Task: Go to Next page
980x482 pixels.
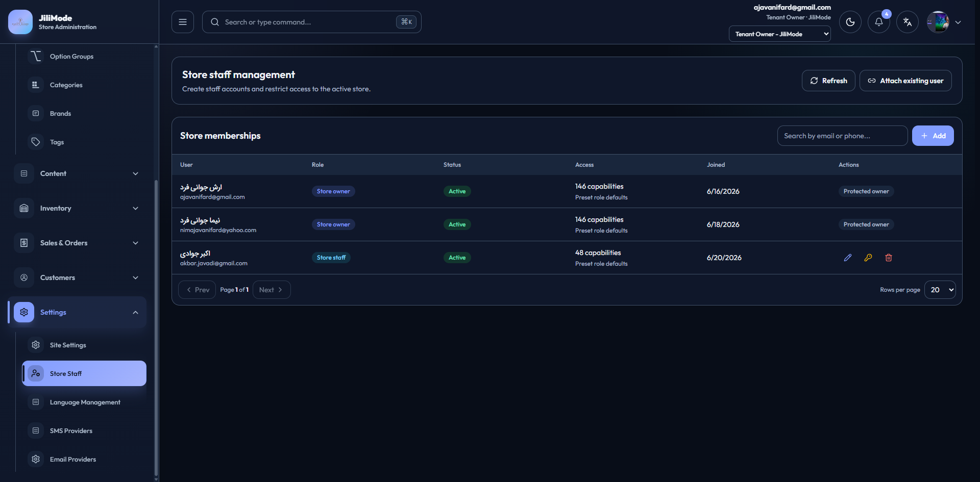Action: tap(272, 290)
